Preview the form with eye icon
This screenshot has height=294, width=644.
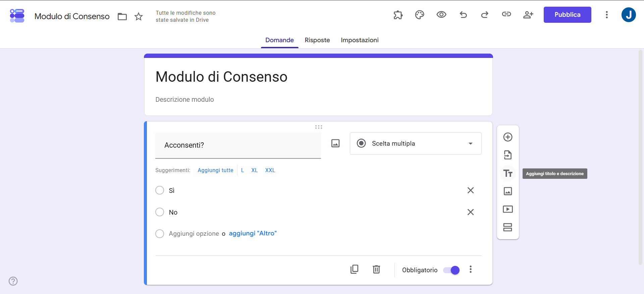coord(441,14)
